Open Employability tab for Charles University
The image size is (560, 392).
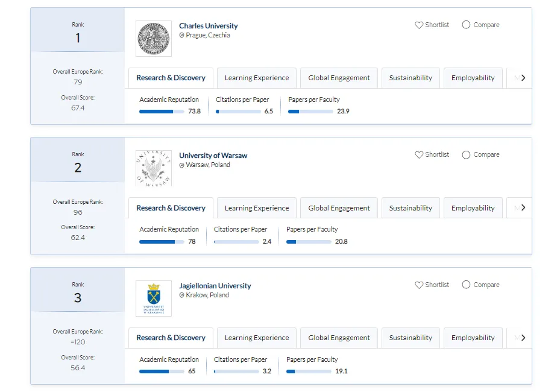coord(473,78)
